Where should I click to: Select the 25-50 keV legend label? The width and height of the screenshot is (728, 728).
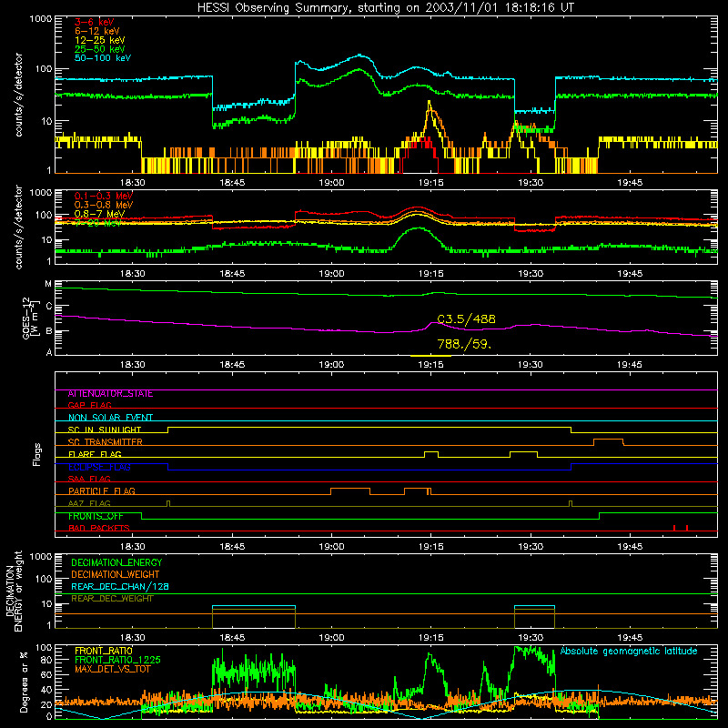(x=100, y=49)
